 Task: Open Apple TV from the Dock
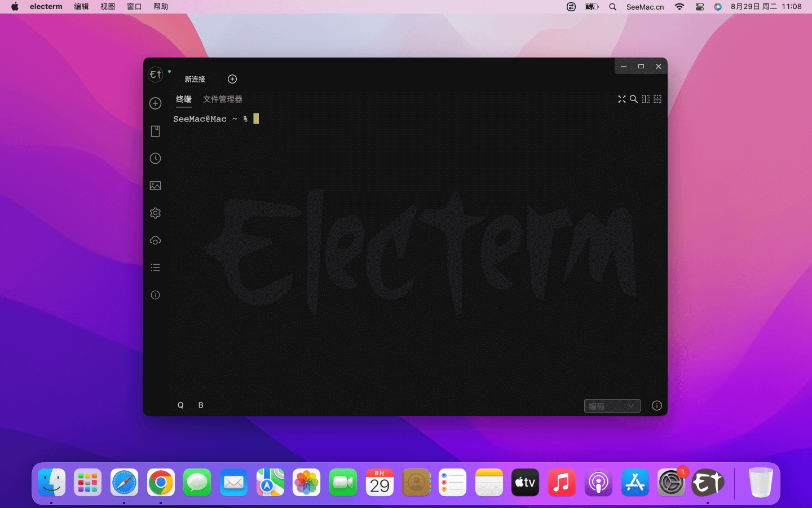click(526, 483)
